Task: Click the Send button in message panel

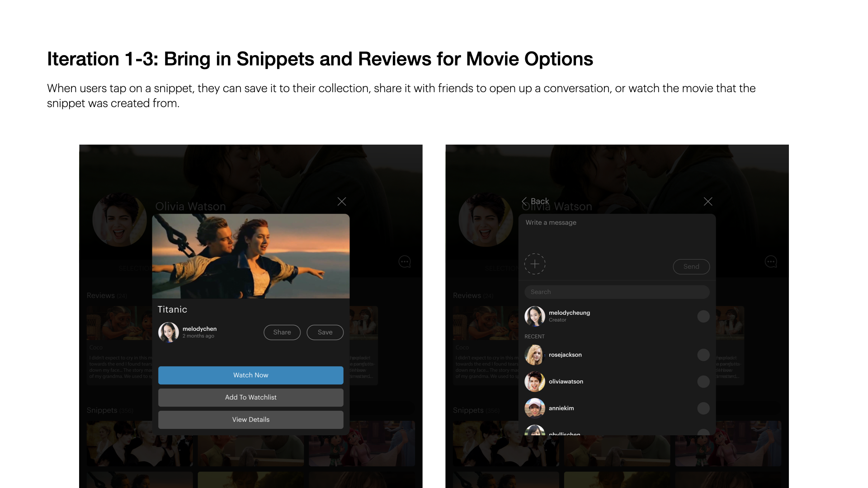Action: [x=691, y=267]
